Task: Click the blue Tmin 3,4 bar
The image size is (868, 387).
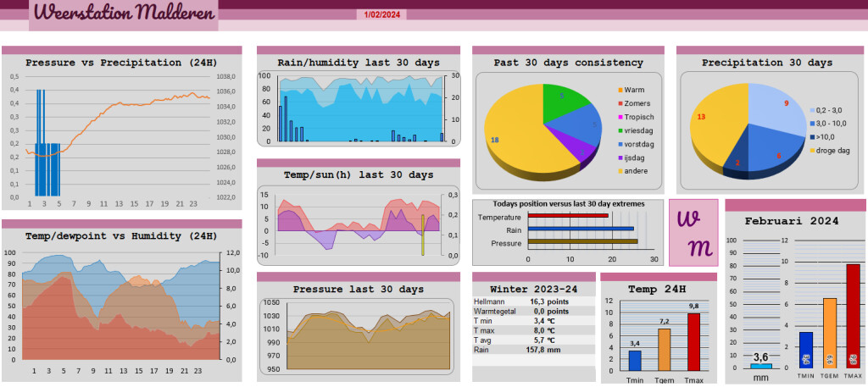Action: (x=635, y=361)
